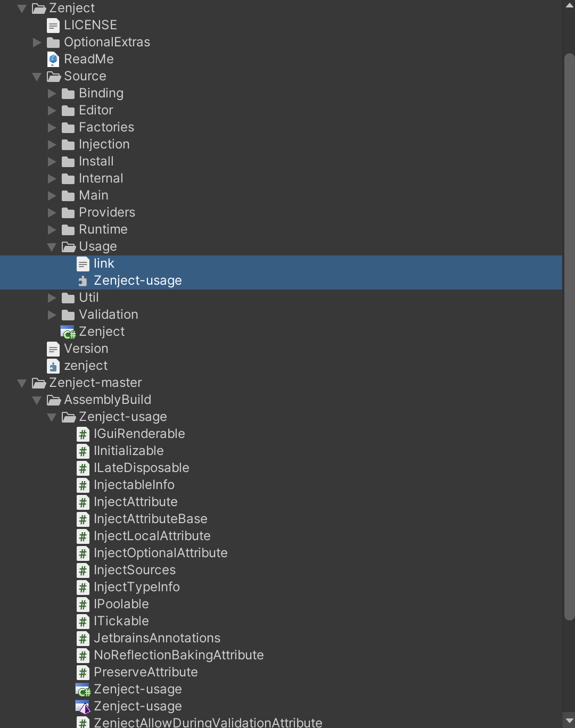The height and width of the screenshot is (728, 575).
Task: Click the Factories folder icon
Action: point(68,128)
